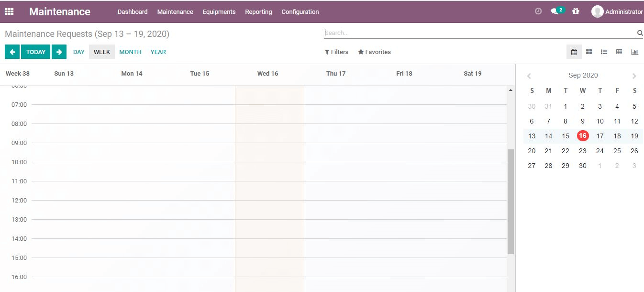This screenshot has height=292, width=644.
Task: Click the Wed 16 slot at 10:00
Action: coord(269,171)
